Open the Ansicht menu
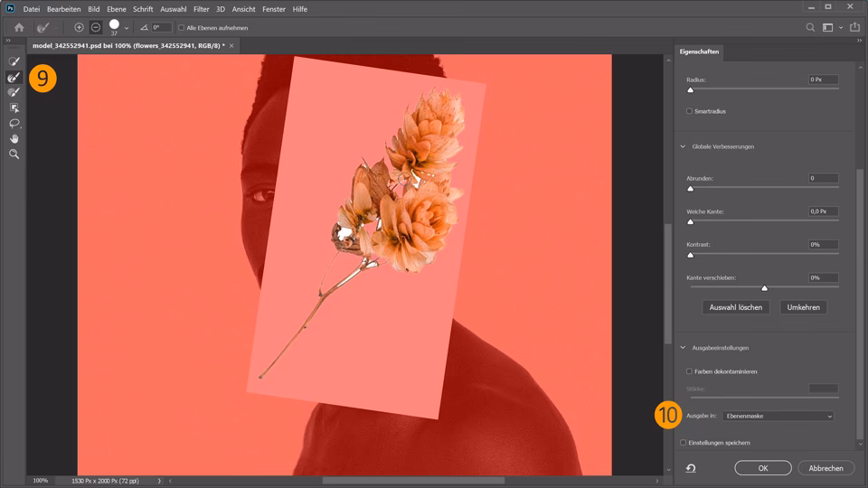868x488 pixels. (x=243, y=9)
